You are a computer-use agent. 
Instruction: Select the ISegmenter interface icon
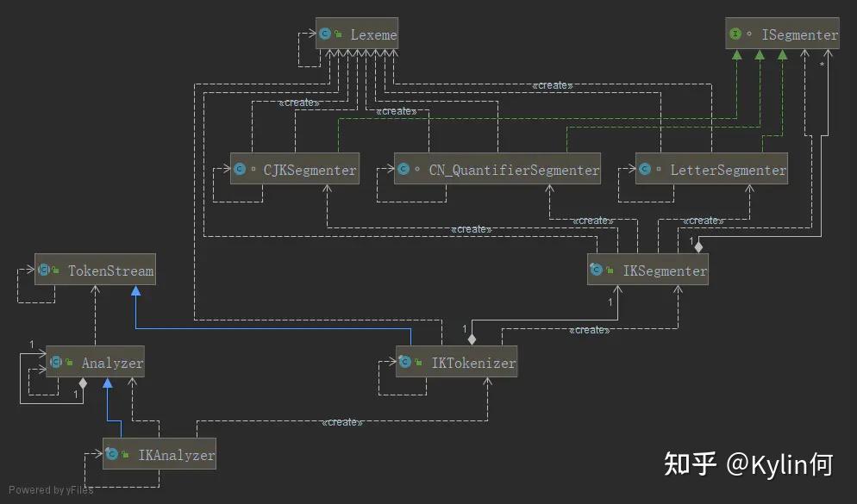tap(737, 34)
